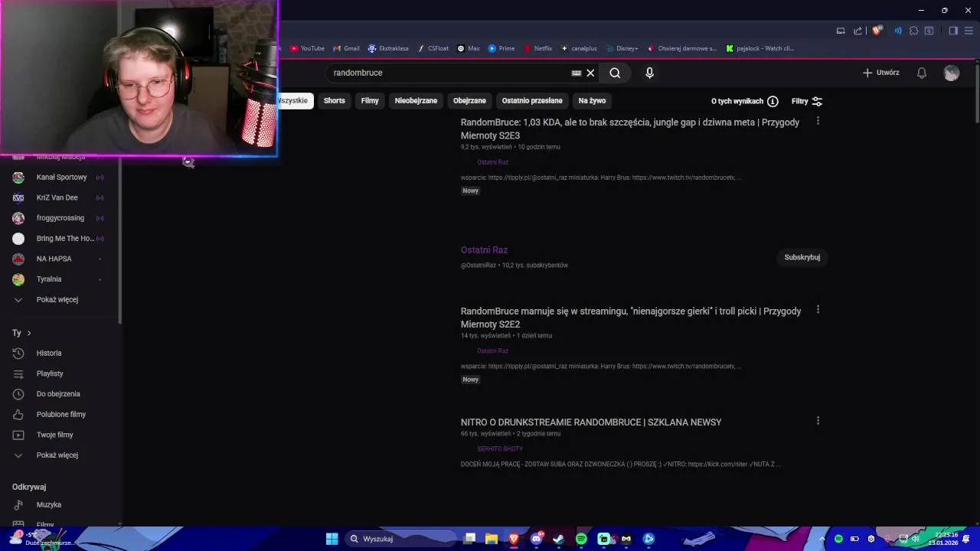Image resolution: width=980 pixels, height=551 pixels.
Task: Select the Ostatnio przesłane chip
Action: click(532, 100)
